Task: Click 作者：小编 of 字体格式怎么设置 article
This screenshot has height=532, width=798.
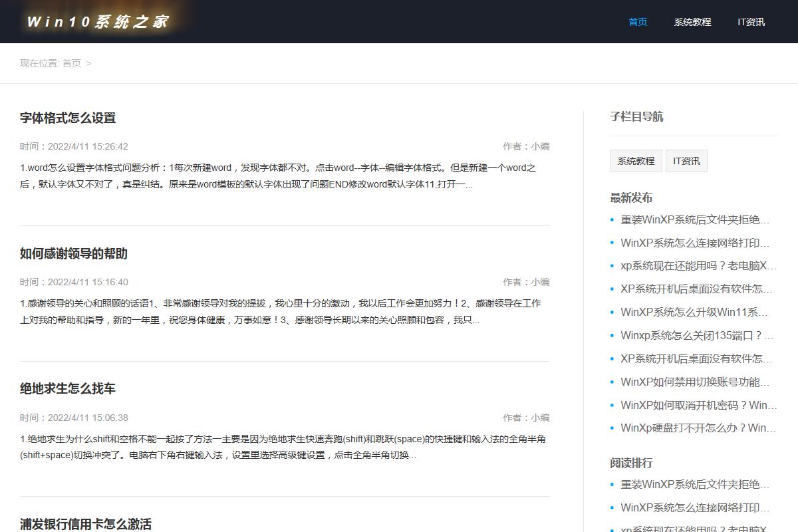Action: 526,146
